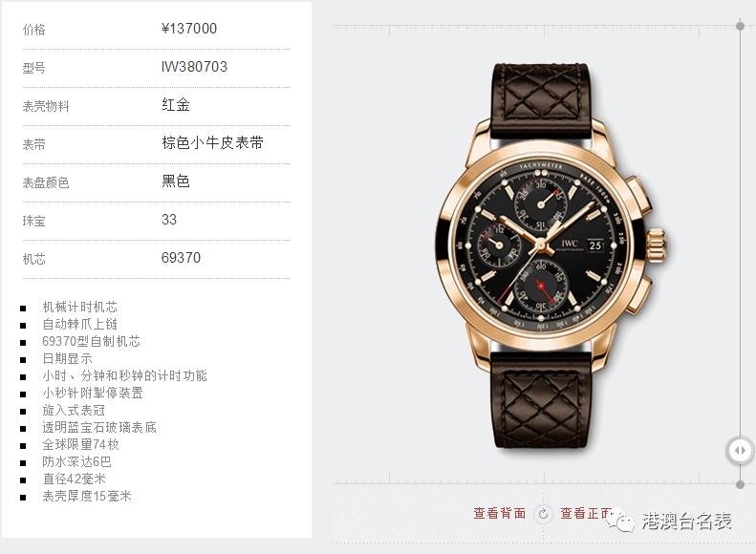Click the 全球限量74枚 bullet item

point(80,445)
